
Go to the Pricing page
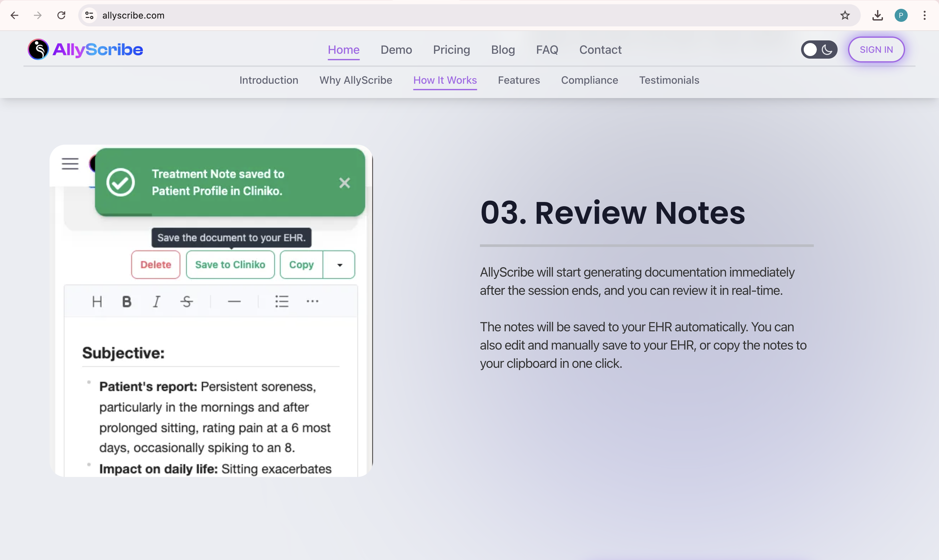point(452,50)
